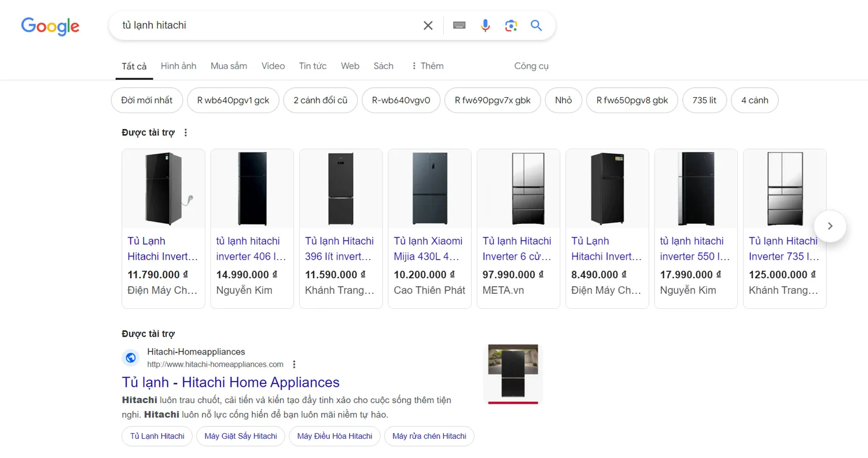Apply the R fw650pgv8 gbk chip
The image size is (868, 458).
click(x=632, y=100)
